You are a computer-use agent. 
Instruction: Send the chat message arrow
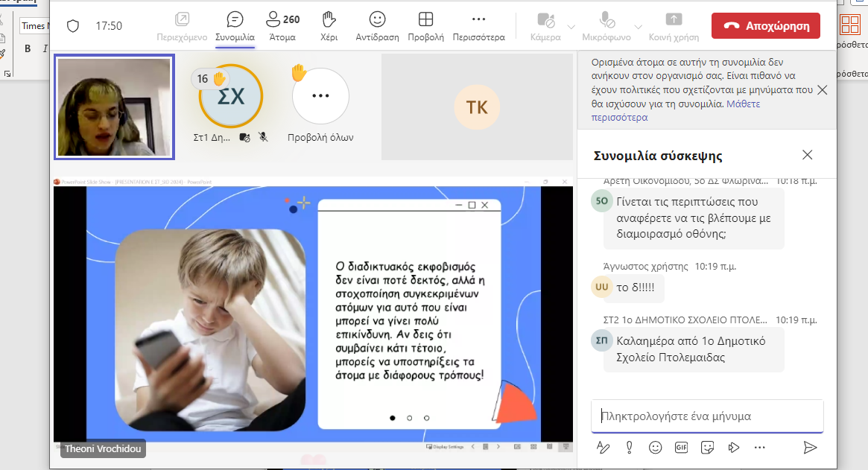point(810,448)
